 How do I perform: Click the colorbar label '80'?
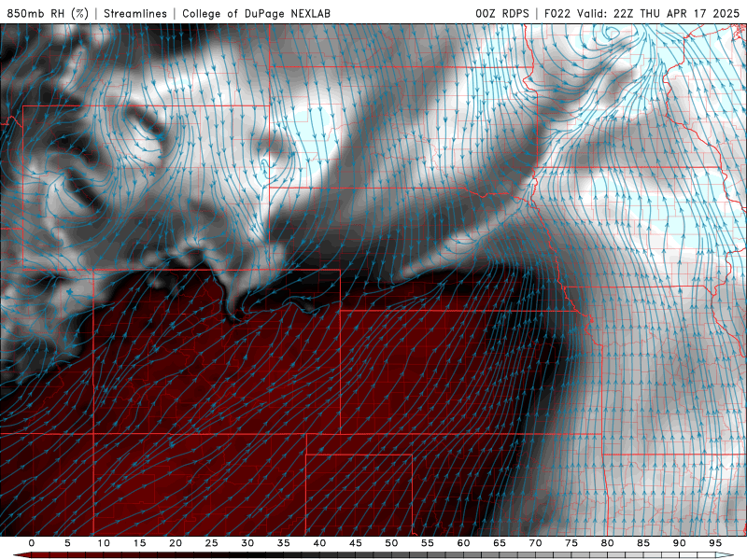pos(607,543)
